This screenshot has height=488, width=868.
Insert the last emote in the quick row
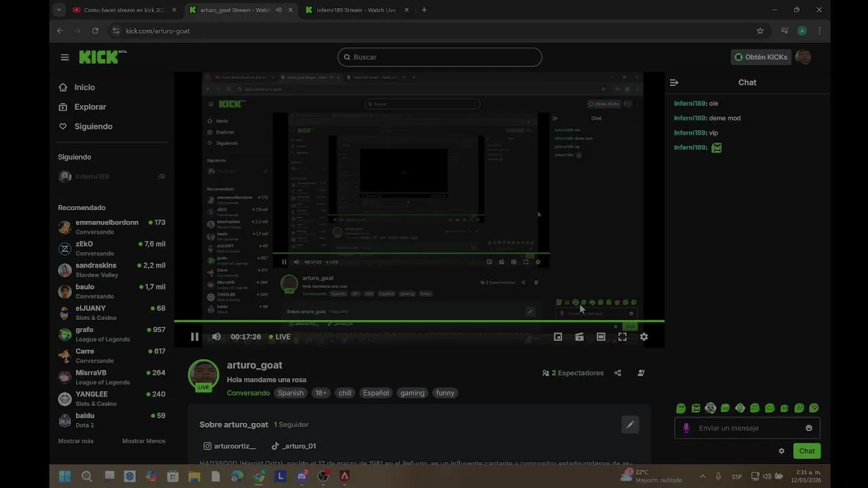[x=814, y=408]
